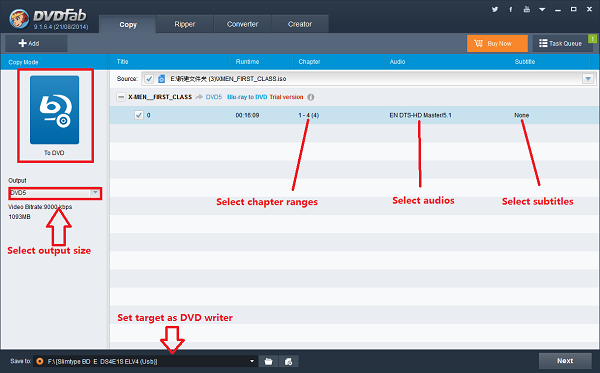
Task: Click the Buy Now button
Action: 497,43
